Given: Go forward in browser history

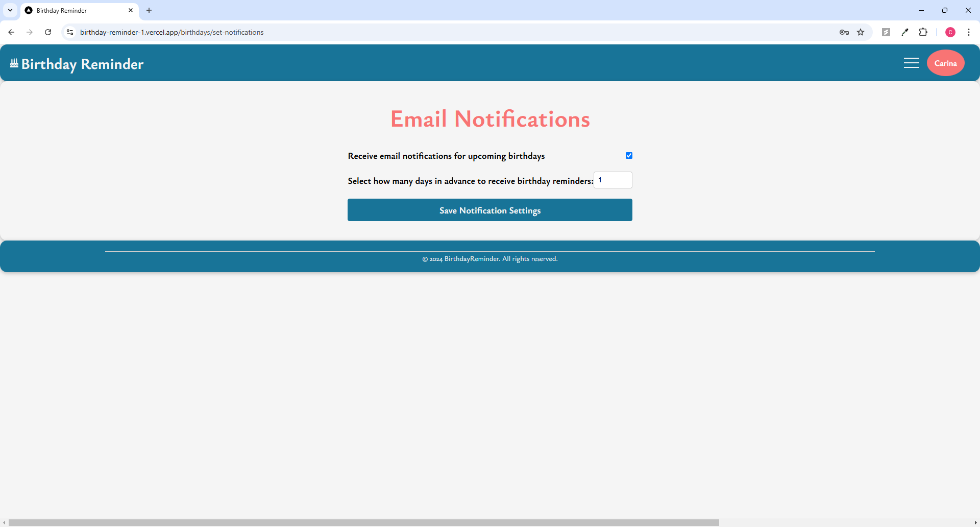Looking at the screenshot, I should [30, 32].
